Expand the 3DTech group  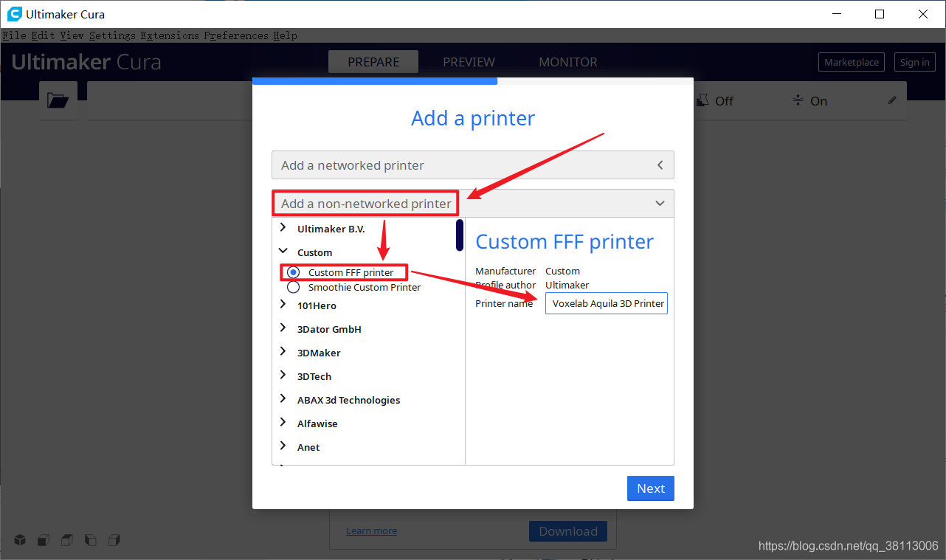pyautogui.click(x=283, y=376)
